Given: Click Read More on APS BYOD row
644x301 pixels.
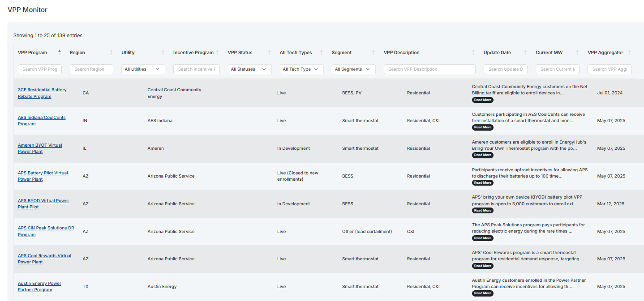Looking at the screenshot, I should coord(482,211).
